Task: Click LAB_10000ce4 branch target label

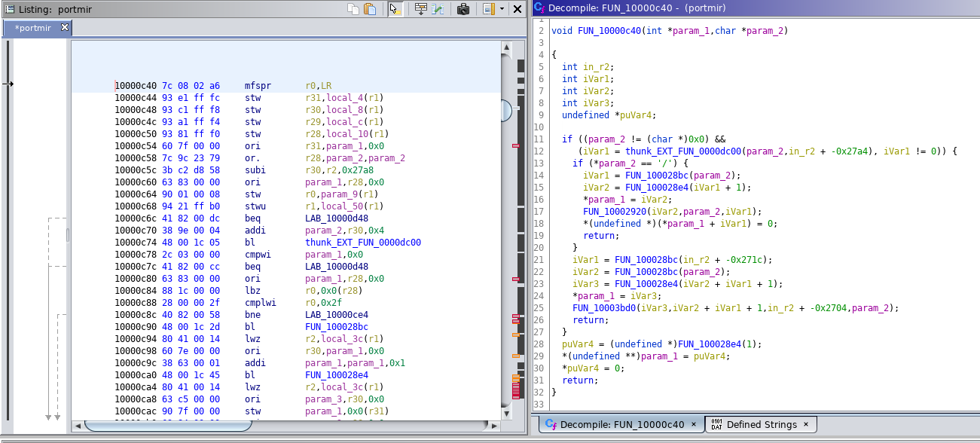Action: [x=336, y=315]
